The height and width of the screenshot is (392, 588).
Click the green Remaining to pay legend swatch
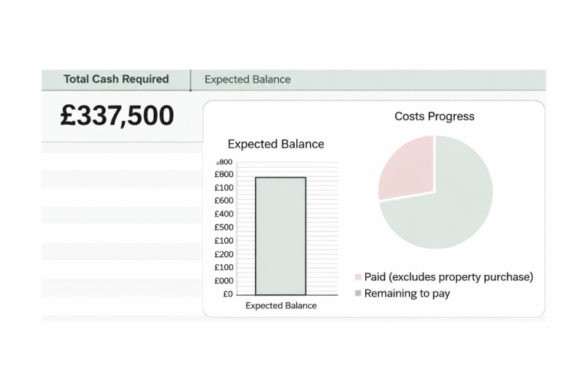358,294
